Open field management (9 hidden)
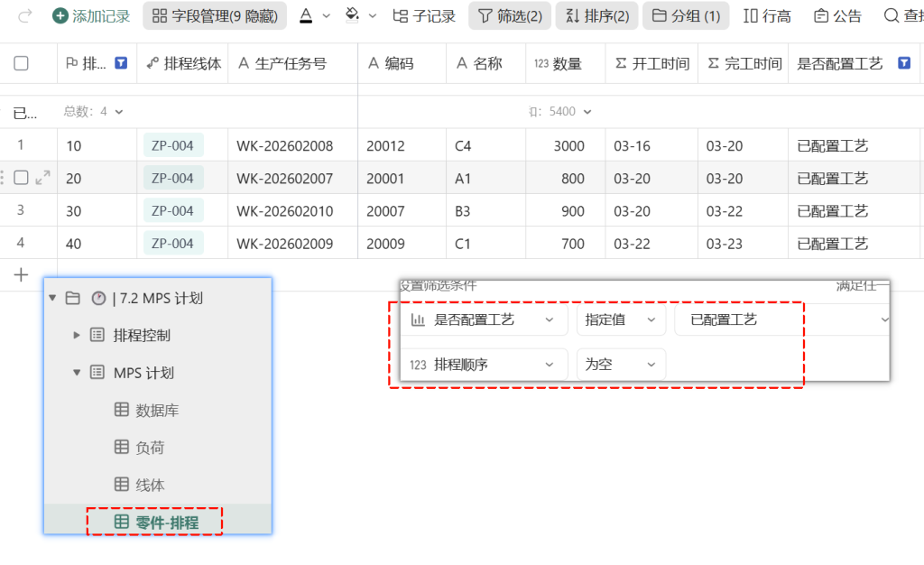 click(x=215, y=16)
